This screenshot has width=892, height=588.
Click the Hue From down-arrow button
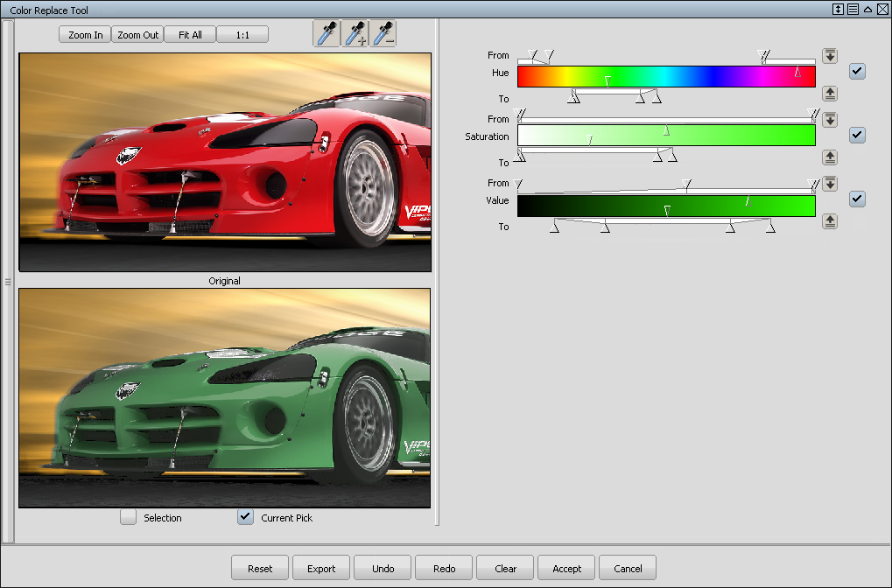(830, 56)
